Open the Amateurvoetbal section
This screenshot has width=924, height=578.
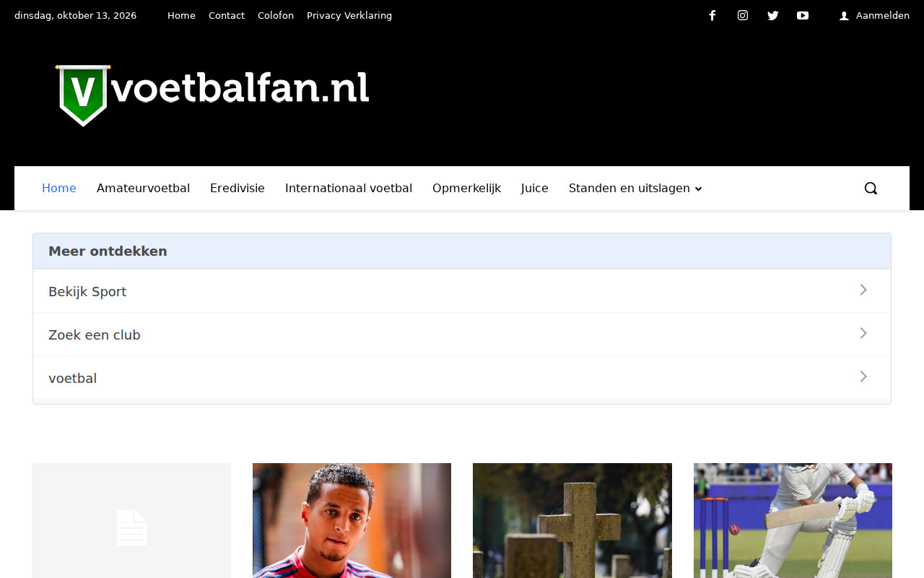[143, 189]
